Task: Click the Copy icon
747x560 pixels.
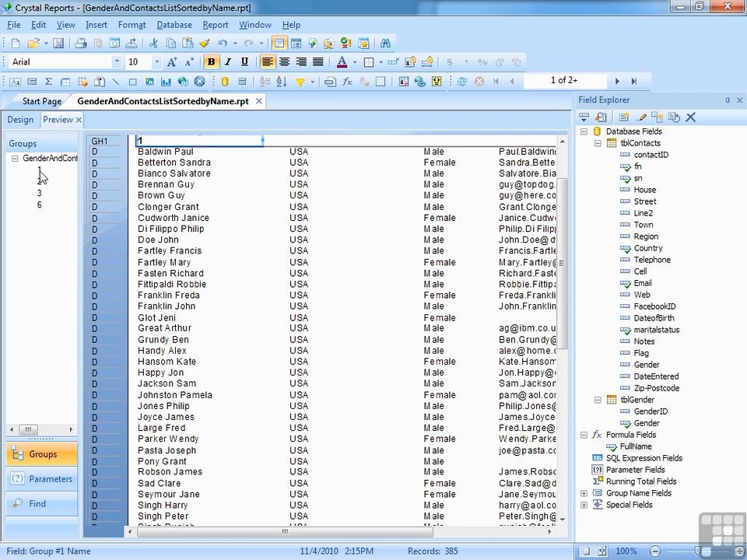Action: (x=170, y=44)
